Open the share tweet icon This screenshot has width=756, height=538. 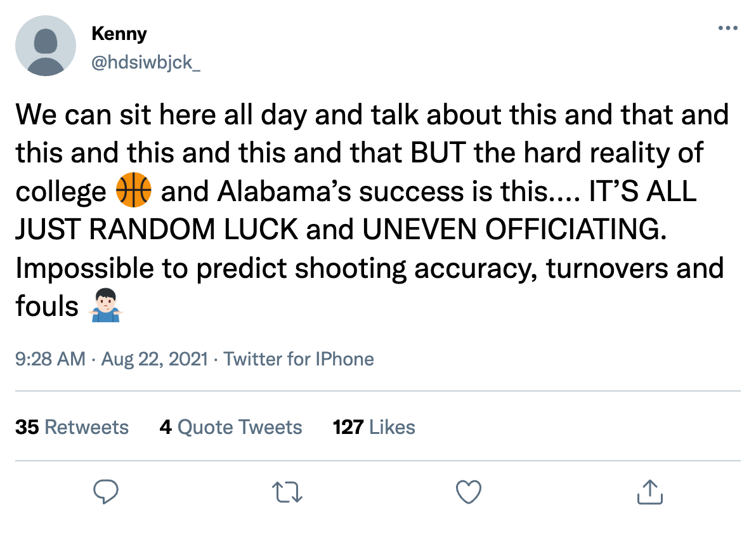tap(649, 492)
